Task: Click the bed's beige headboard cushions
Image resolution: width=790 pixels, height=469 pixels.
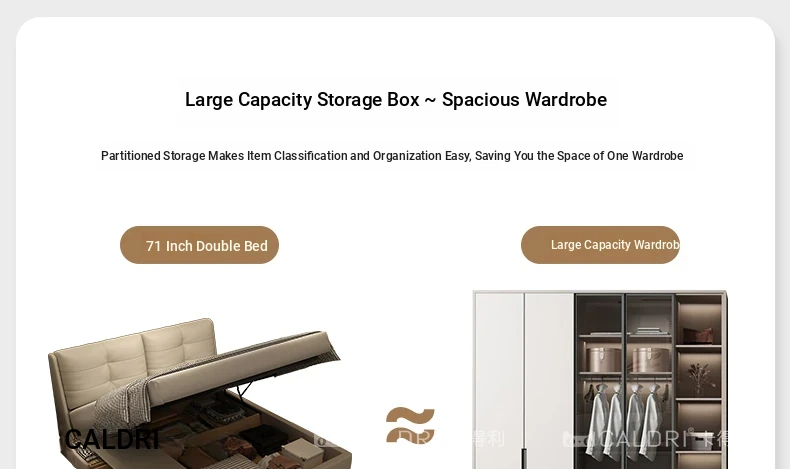Action: coord(134,363)
